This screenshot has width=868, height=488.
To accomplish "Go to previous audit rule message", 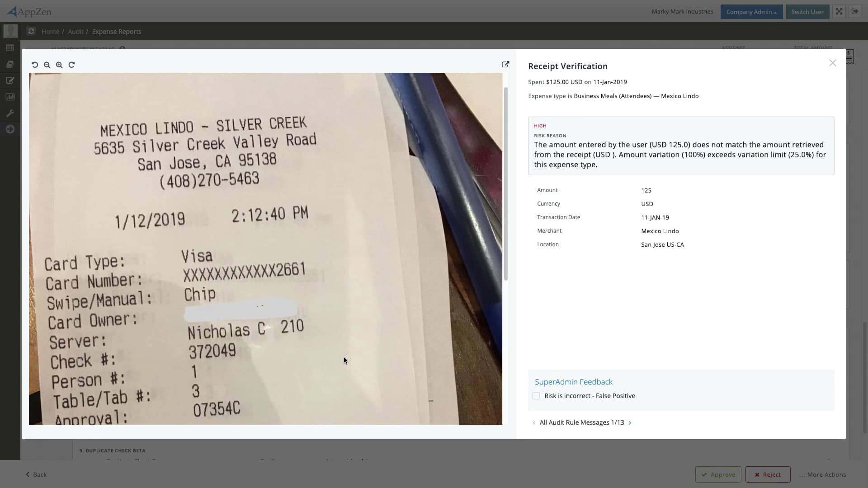I will tap(534, 423).
